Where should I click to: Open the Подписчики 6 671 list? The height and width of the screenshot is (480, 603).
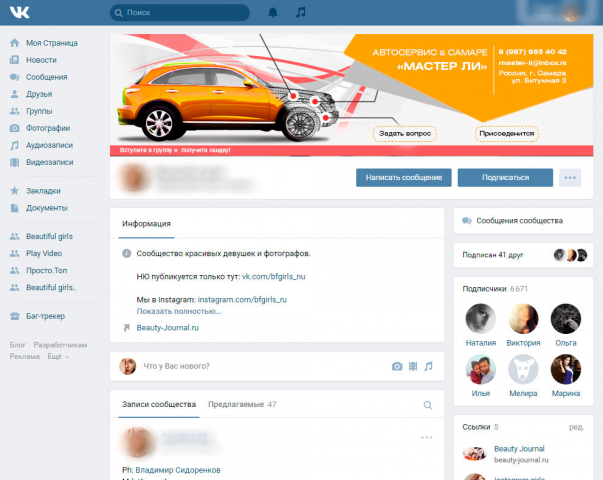coord(495,289)
